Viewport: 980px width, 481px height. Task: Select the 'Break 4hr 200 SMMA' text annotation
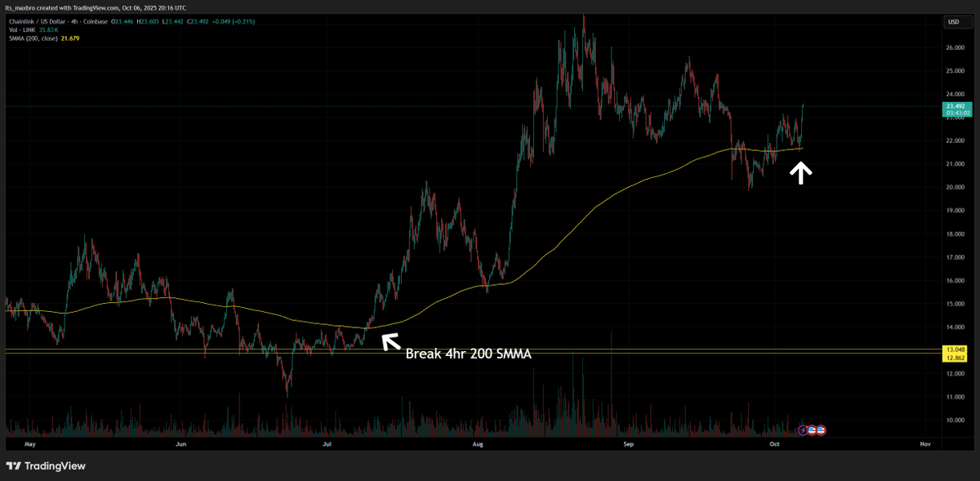(x=469, y=354)
